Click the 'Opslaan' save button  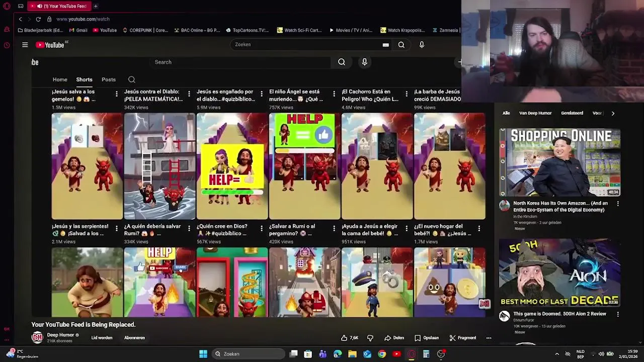(427, 338)
